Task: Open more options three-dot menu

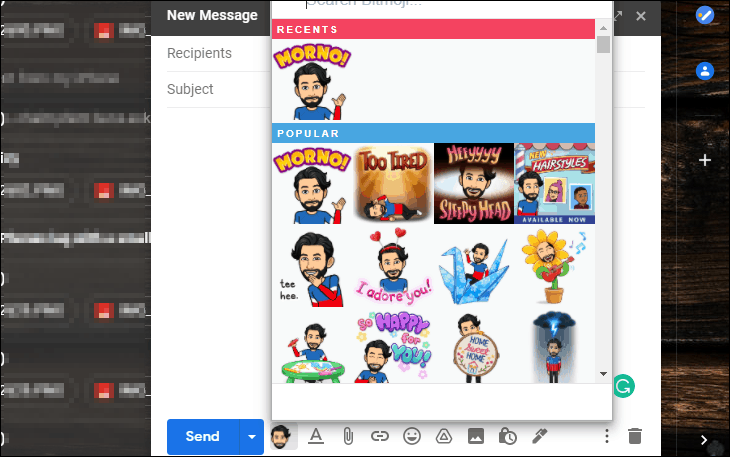Action: coord(607,437)
